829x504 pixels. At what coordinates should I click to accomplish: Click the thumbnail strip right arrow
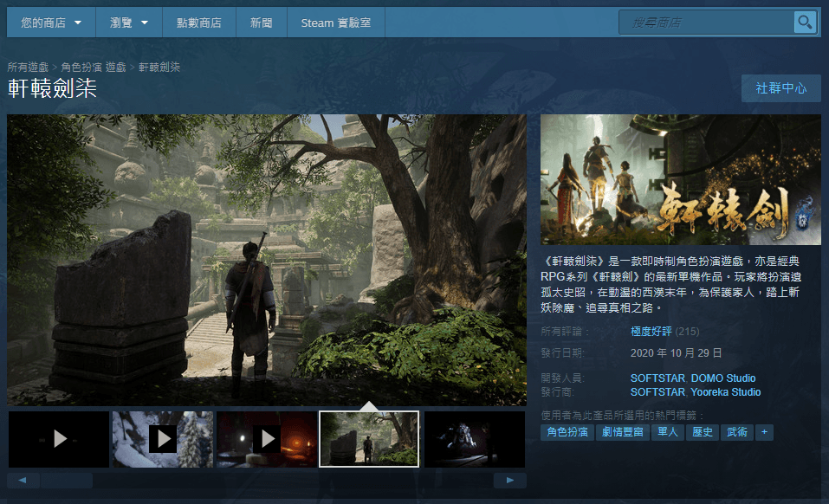tap(509, 481)
